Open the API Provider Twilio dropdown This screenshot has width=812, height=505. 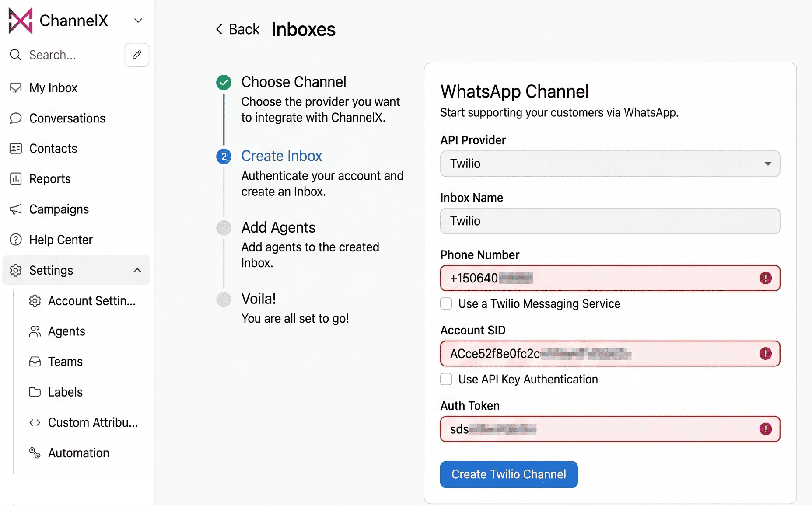(610, 164)
